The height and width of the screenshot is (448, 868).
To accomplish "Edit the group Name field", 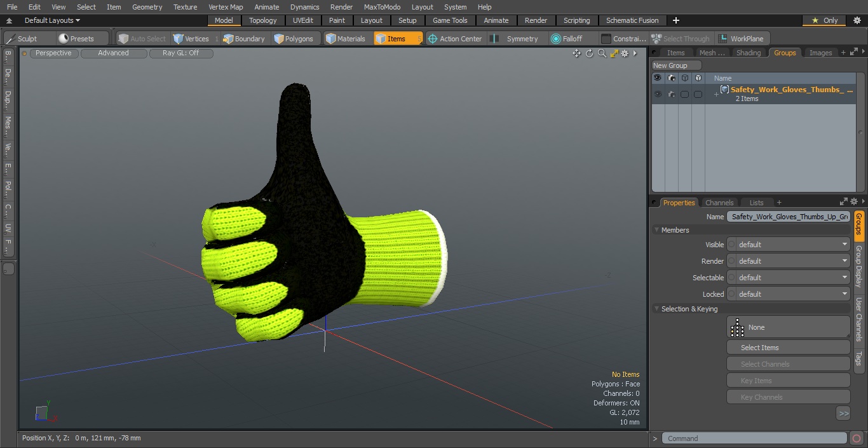I will coord(789,217).
